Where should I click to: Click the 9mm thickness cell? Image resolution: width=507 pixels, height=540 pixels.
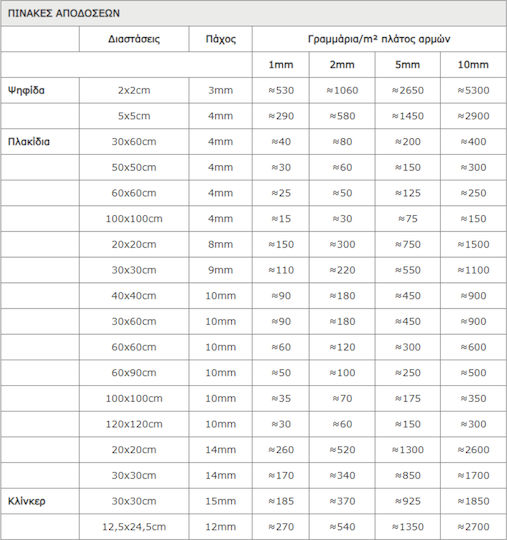220,270
